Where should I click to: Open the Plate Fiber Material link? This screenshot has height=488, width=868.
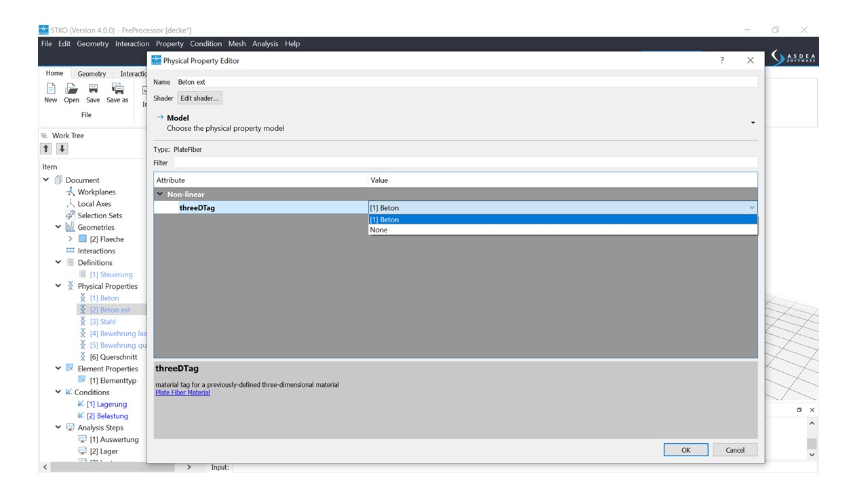[182, 392]
